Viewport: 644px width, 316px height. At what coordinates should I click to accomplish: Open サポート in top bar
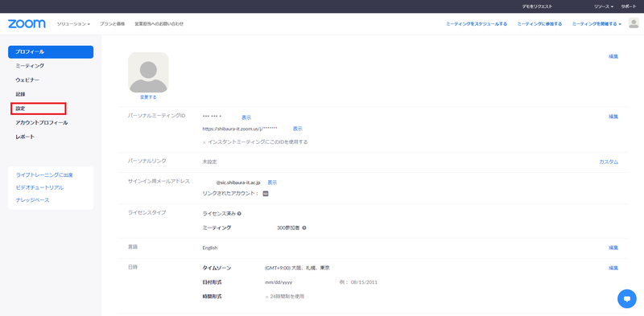coord(629,6)
